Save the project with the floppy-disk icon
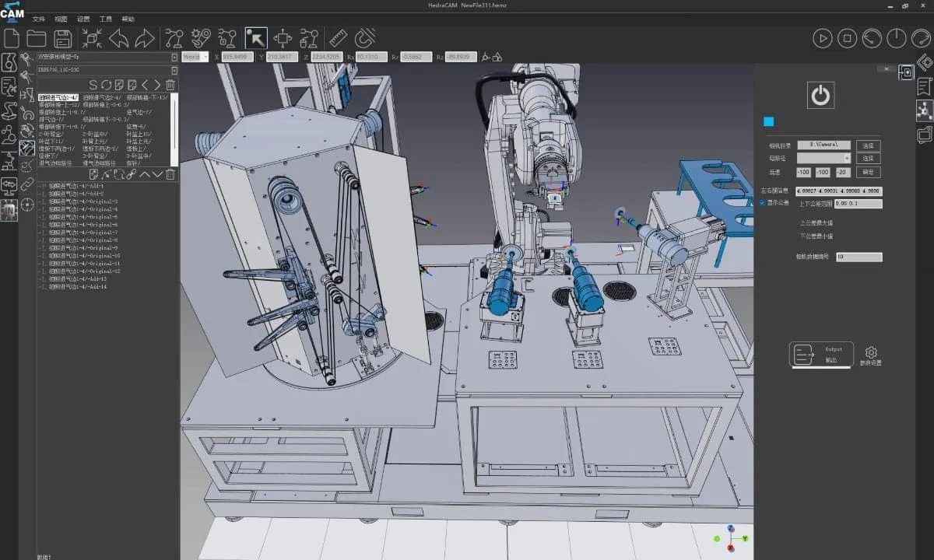The width and height of the screenshot is (934, 560). pos(63,38)
